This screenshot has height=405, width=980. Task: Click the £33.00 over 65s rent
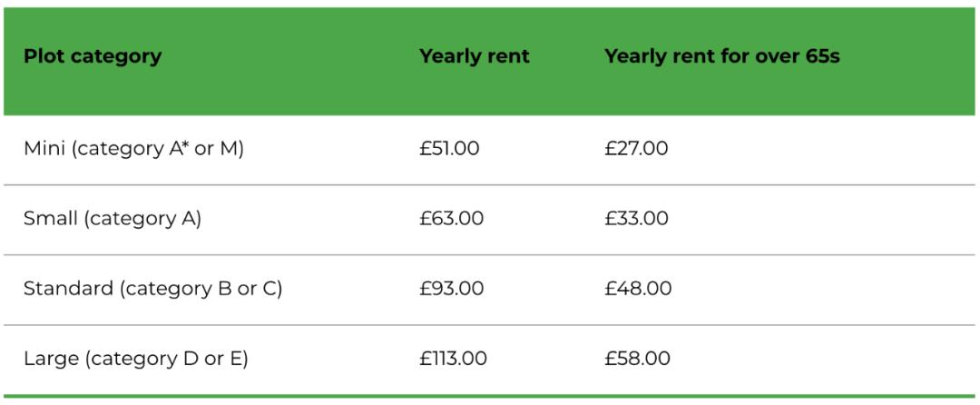click(x=636, y=219)
